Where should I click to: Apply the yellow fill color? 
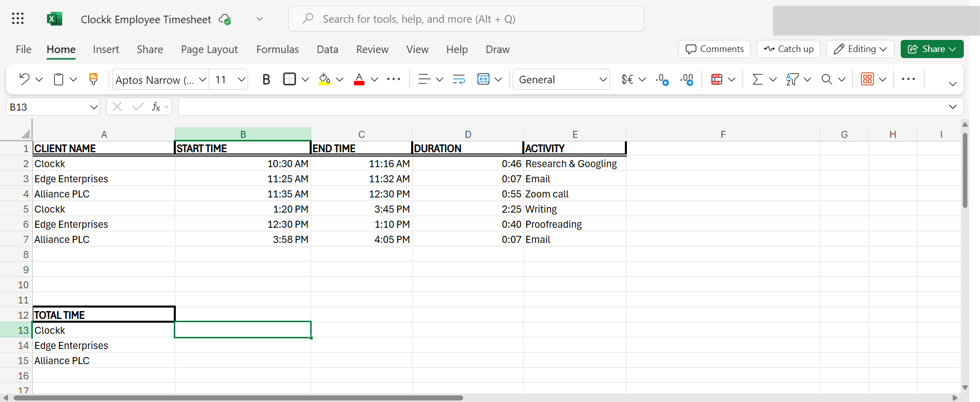[324, 79]
